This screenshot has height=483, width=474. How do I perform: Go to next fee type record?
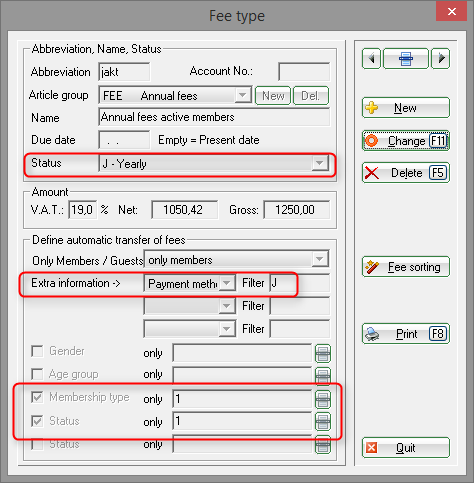[x=441, y=59]
